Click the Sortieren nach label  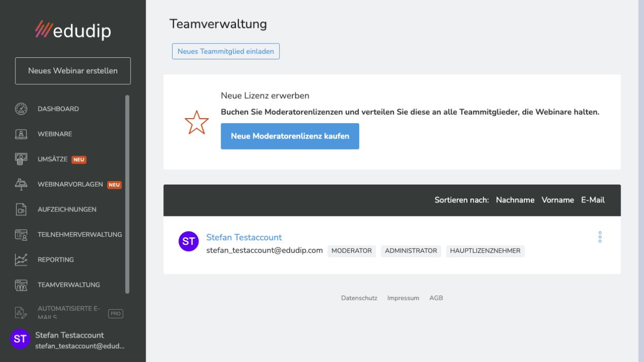point(461,200)
